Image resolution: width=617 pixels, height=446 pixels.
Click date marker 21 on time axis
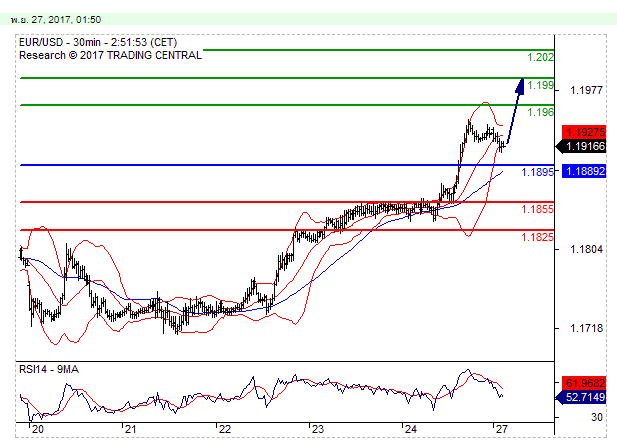130,429
